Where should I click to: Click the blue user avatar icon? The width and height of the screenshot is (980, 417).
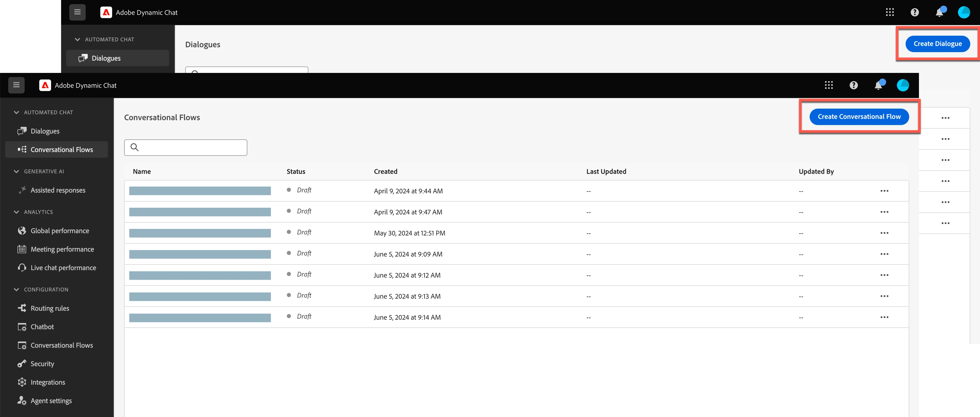[x=902, y=85]
